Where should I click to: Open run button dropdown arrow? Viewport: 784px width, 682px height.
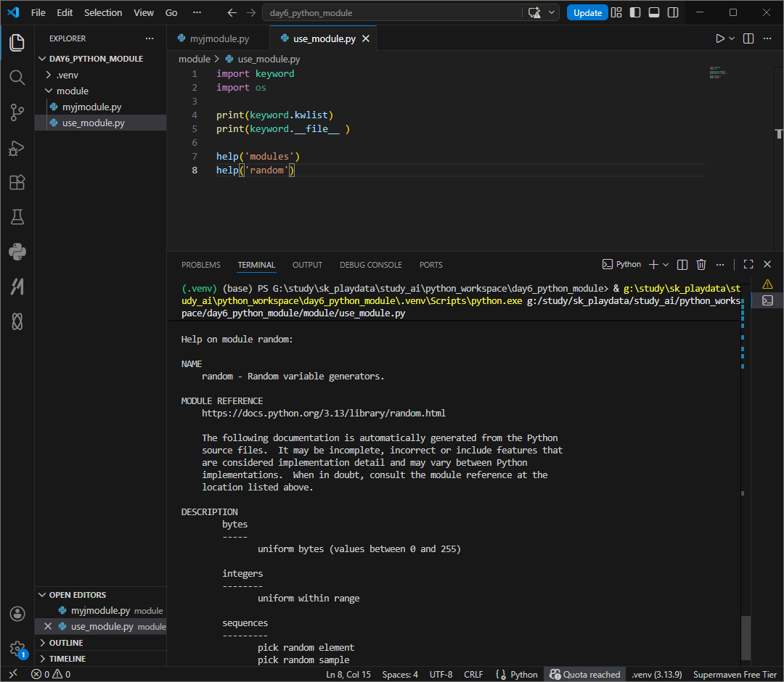pyautogui.click(x=732, y=38)
